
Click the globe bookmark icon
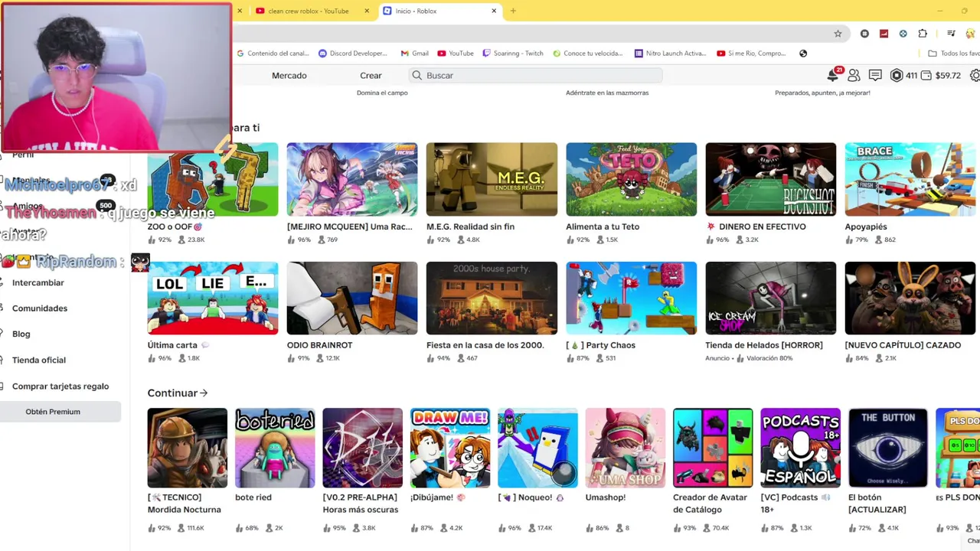pyautogui.click(x=803, y=54)
